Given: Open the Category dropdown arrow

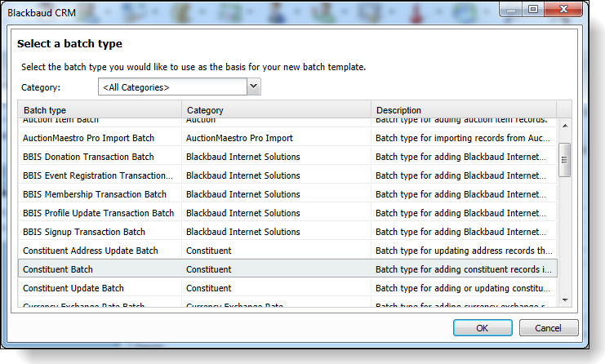Looking at the screenshot, I should 253,87.
